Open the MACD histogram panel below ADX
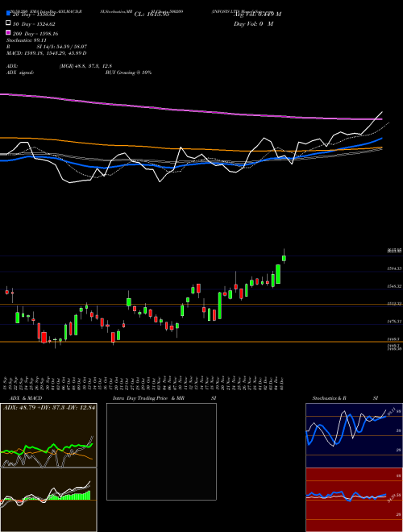Screen dimensions: 403x532 (48, 500)
